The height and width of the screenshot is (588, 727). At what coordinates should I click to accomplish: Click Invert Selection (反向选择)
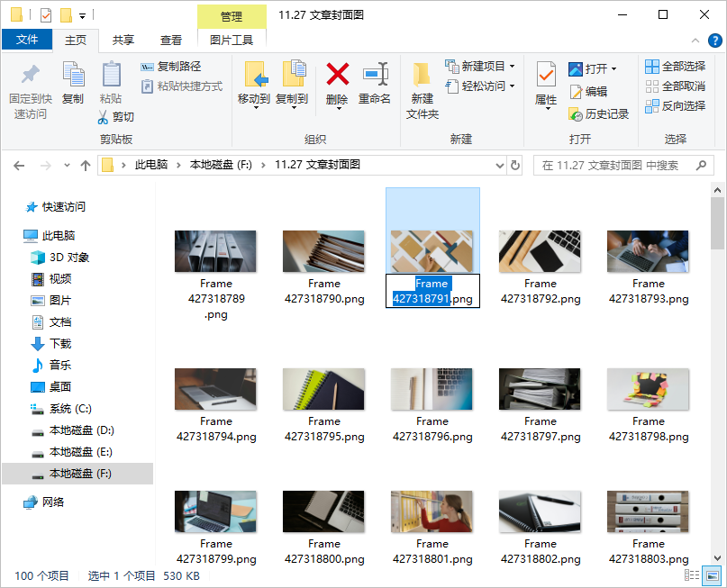coord(675,106)
